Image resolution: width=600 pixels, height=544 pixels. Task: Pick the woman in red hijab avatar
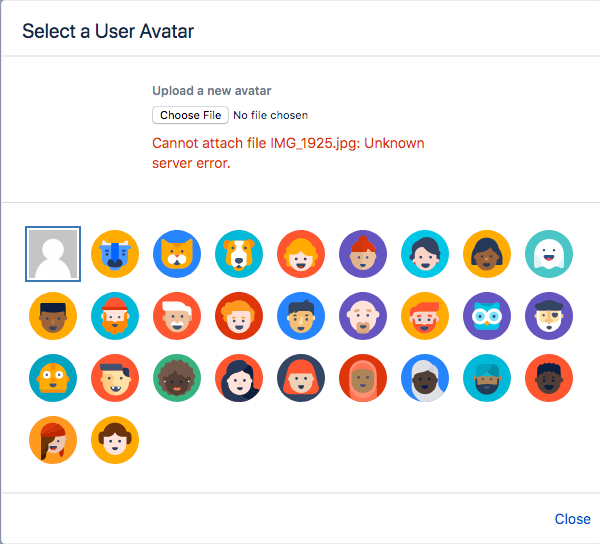[x=363, y=378]
